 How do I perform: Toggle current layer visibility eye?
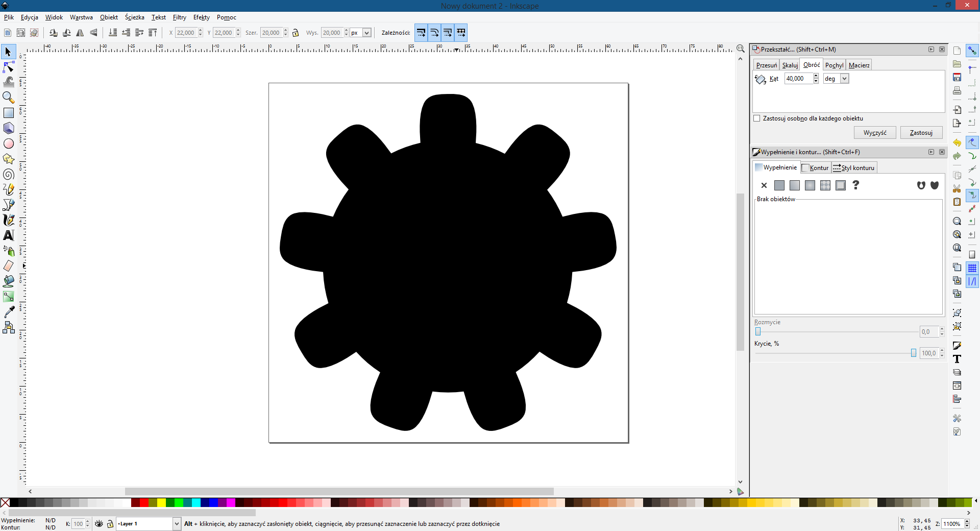click(x=99, y=524)
